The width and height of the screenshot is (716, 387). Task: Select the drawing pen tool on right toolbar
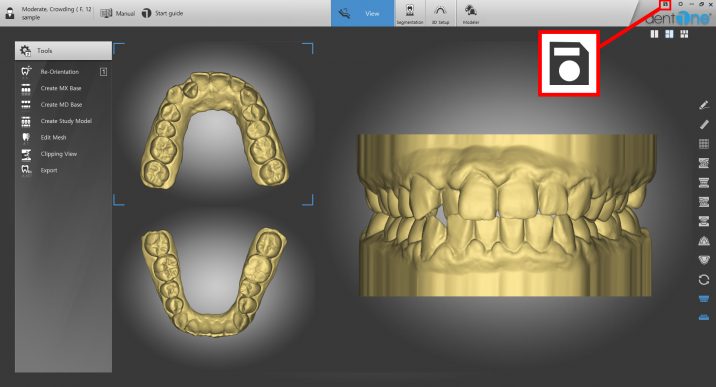tap(704, 105)
